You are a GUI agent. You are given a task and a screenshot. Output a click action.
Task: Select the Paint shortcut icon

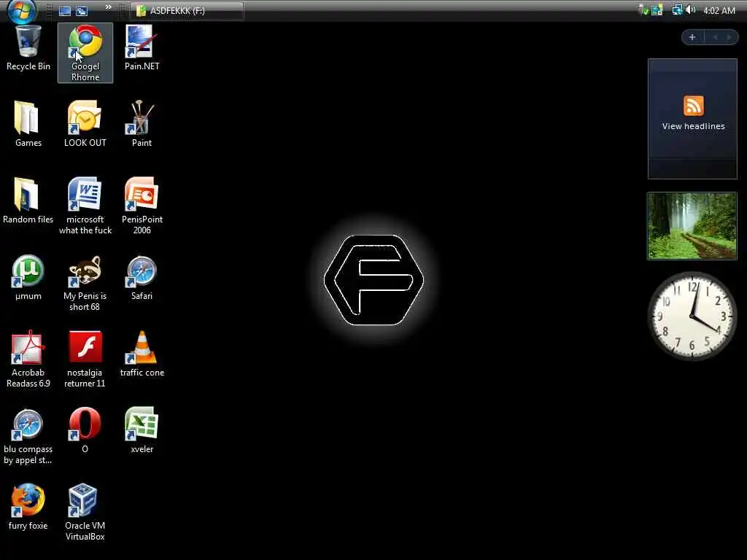(x=142, y=124)
